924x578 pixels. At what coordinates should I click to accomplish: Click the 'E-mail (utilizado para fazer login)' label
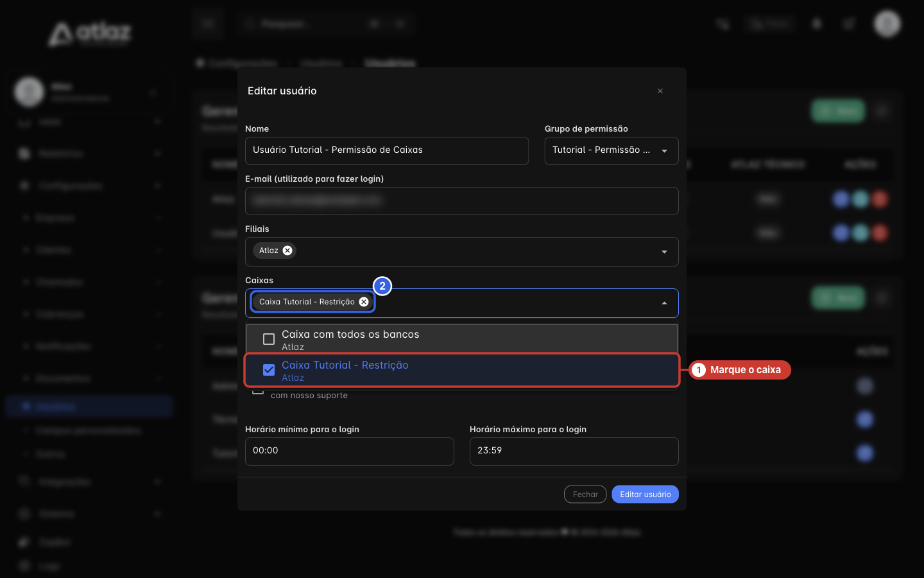tap(314, 179)
